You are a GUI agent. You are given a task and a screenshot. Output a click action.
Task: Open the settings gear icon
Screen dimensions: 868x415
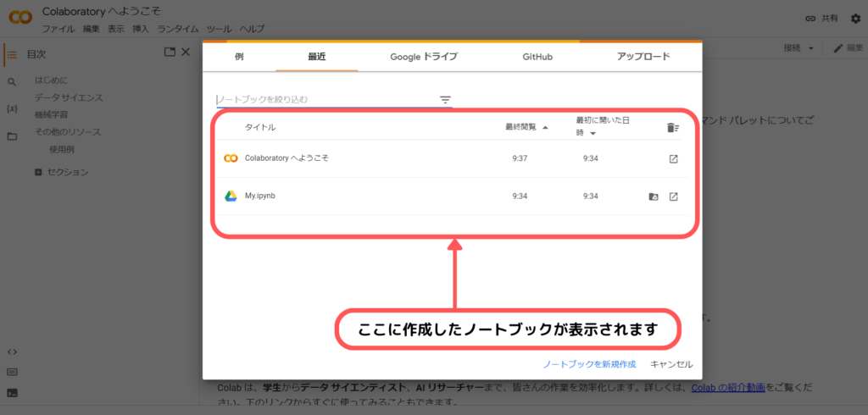coord(856,19)
